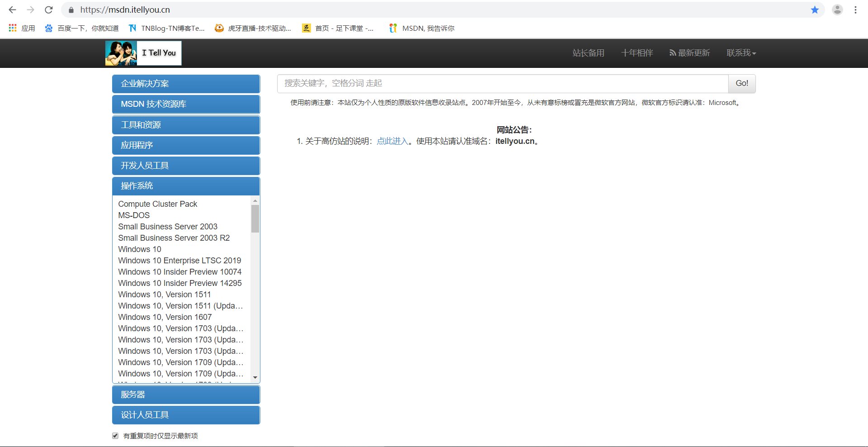Open 十年相伴 in the top navigation

pyautogui.click(x=637, y=53)
